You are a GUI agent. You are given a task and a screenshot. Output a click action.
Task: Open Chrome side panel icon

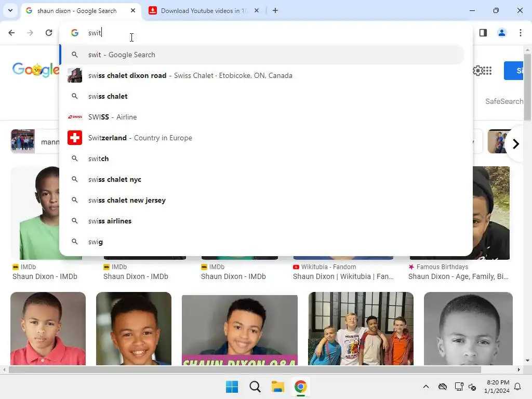pyautogui.click(x=483, y=33)
